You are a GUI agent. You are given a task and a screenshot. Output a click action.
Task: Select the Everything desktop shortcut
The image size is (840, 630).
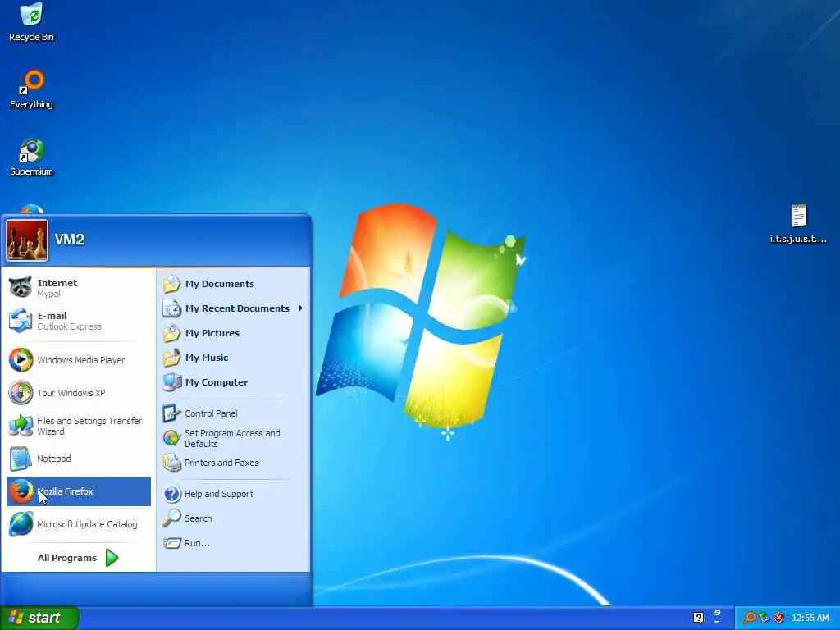(31, 89)
